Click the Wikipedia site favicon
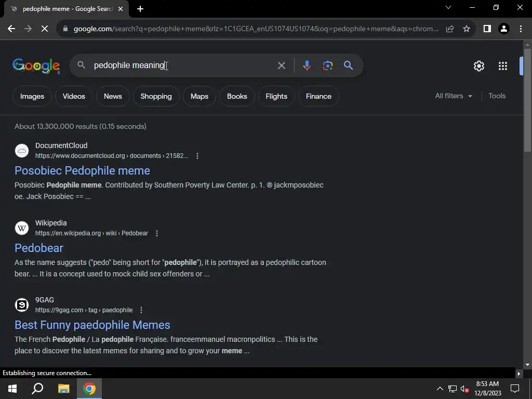The height and width of the screenshot is (399, 532). (x=22, y=228)
